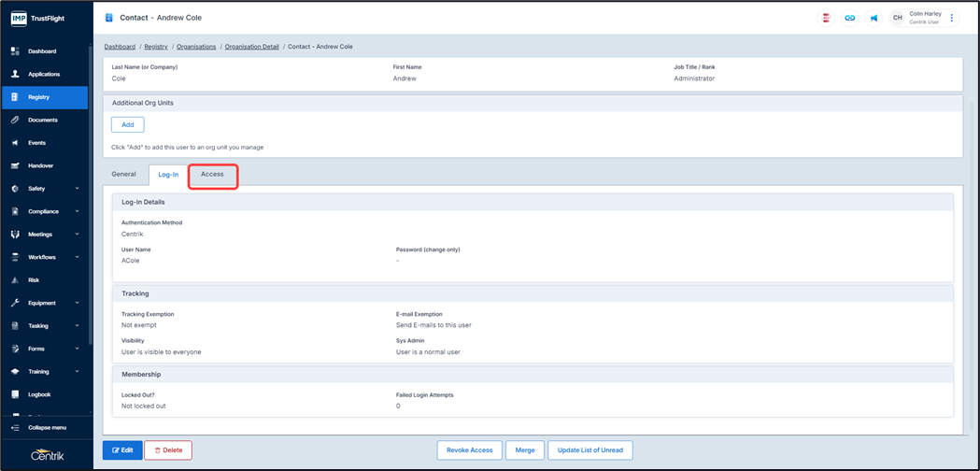This screenshot has width=980, height=471.
Task: Click the blue link chain icon
Action: pyautogui.click(x=849, y=18)
